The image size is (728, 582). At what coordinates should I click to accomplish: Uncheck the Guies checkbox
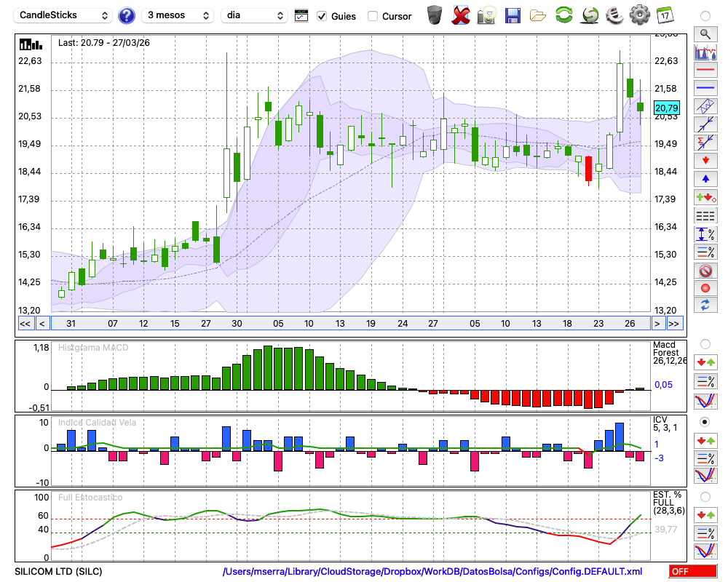tap(322, 16)
